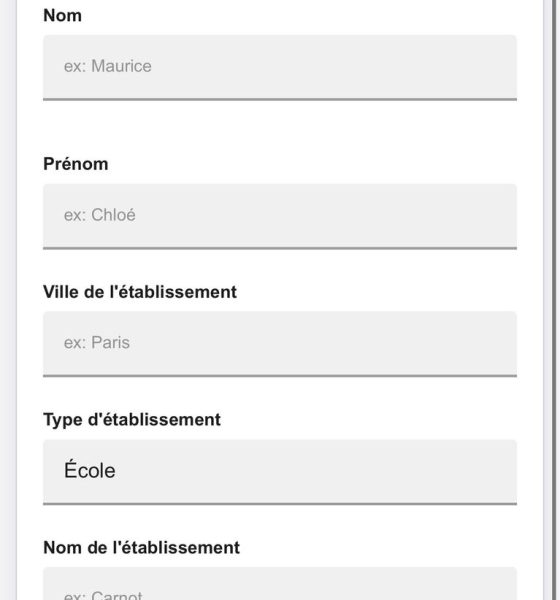Click the right end of the Nom field
The image size is (560, 600).
[x=498, y=67]
